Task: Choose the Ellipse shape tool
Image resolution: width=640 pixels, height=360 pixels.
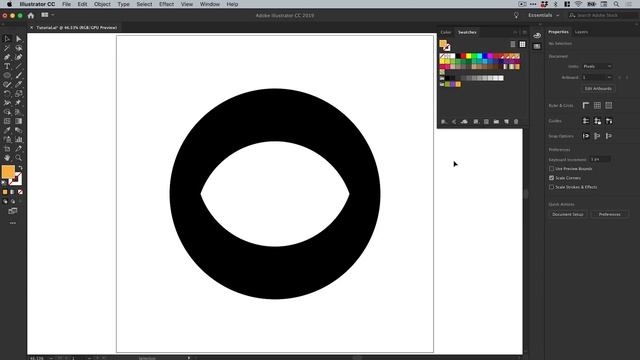Action: point(7,76)
